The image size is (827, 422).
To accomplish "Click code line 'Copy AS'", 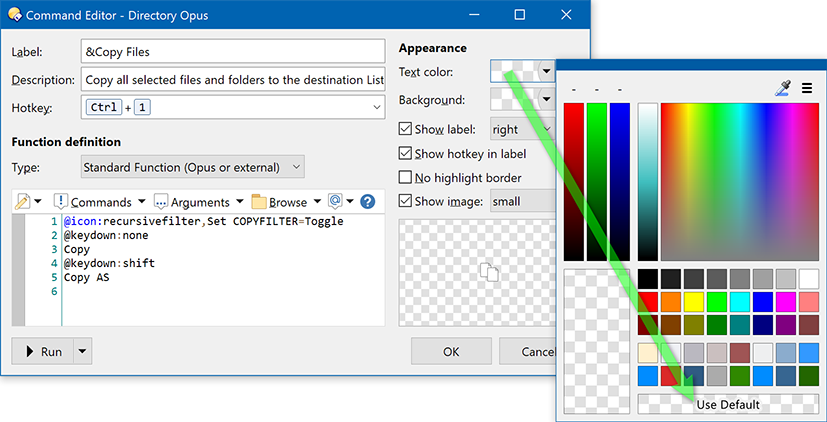I will pos(86,277).
